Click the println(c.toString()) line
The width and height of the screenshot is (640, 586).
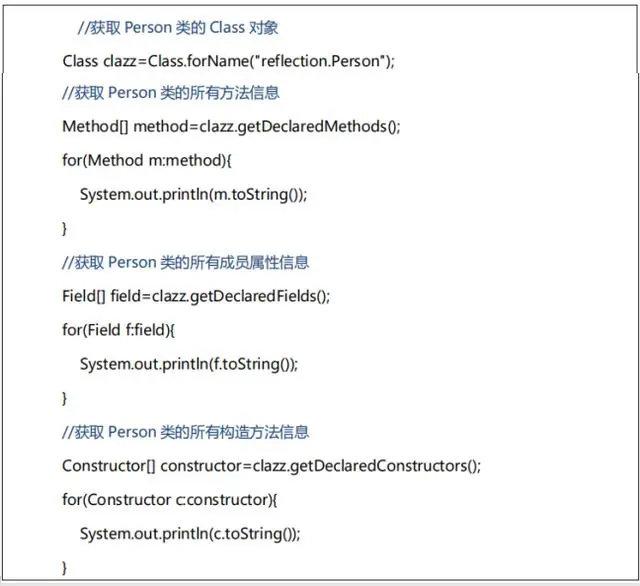[x=190, y=533]
